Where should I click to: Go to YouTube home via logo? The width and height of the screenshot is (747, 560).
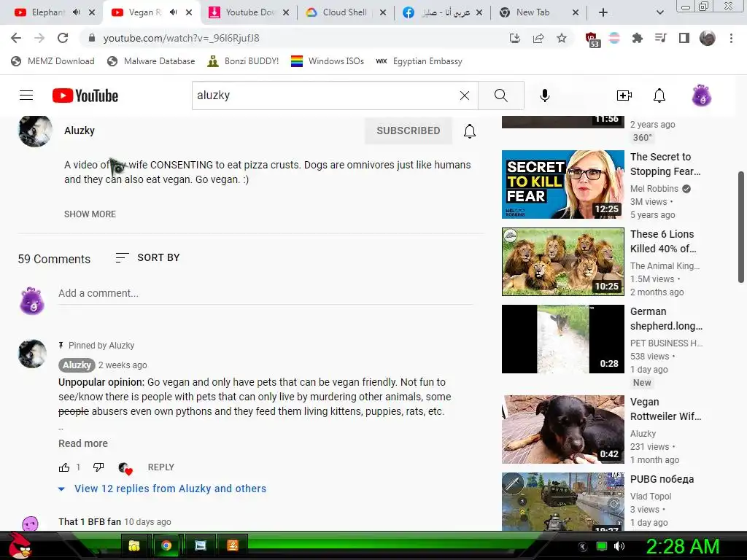[x=85, y=96]
